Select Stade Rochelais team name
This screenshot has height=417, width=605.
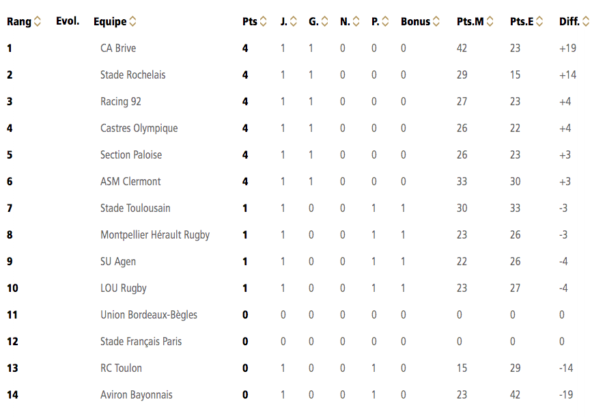133,75
